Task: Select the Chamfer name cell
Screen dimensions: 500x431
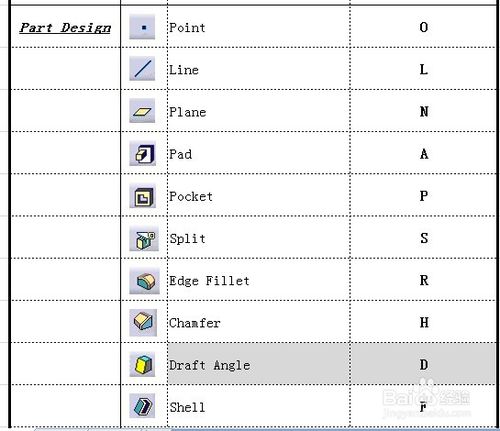Action: tap(259, 322)
